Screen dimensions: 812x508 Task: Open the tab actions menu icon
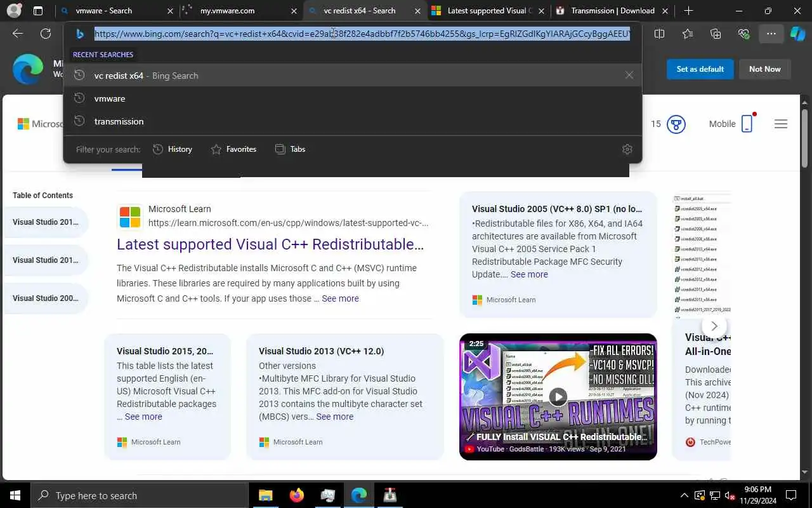coord(38,11)
